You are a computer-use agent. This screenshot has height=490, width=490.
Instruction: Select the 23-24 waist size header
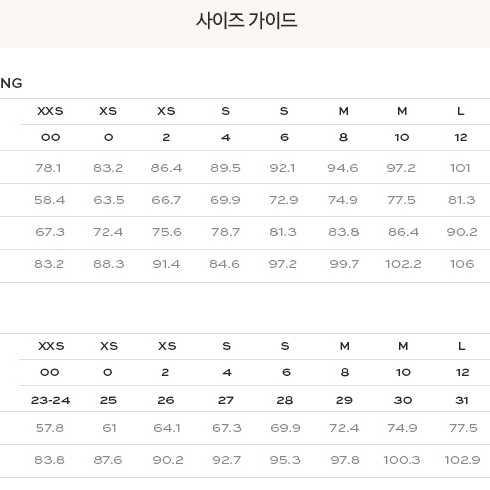click(51, 400)
